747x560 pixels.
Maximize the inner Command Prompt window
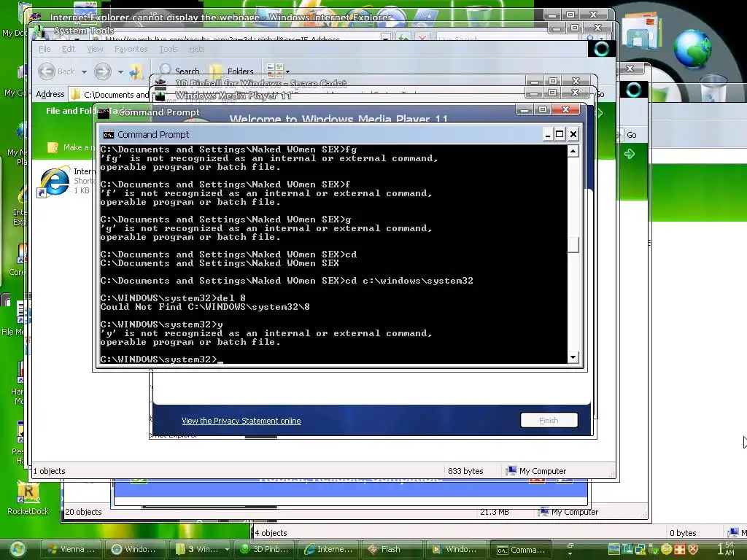560,134
